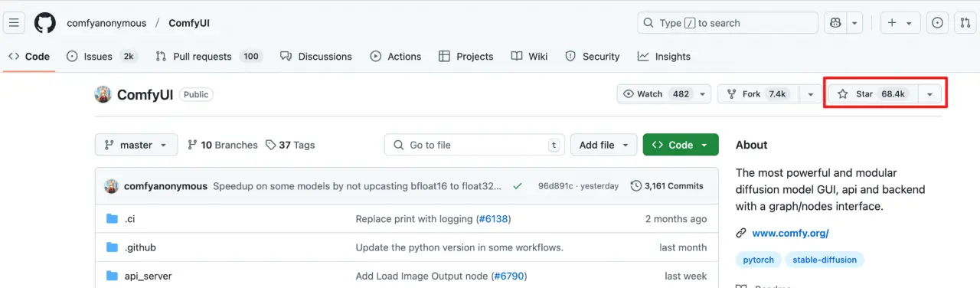Image resolution: width=980 pixels, height=288 pixels.
Task: Toggle Watch notifications for the repository
Action: (656, 94)
